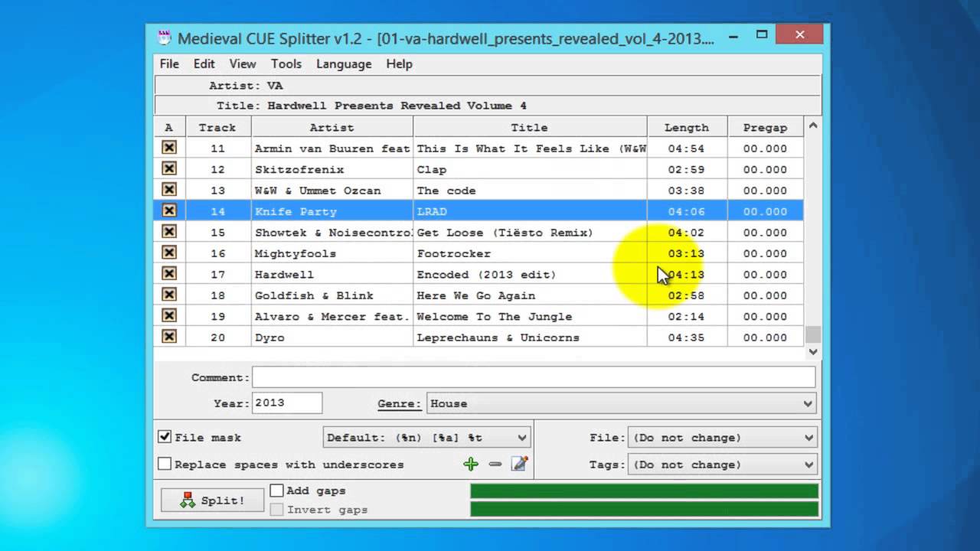Open the Tags (Do not change) dropdown
The height and width of the screenshot is (551, 980).
[722, 465]
